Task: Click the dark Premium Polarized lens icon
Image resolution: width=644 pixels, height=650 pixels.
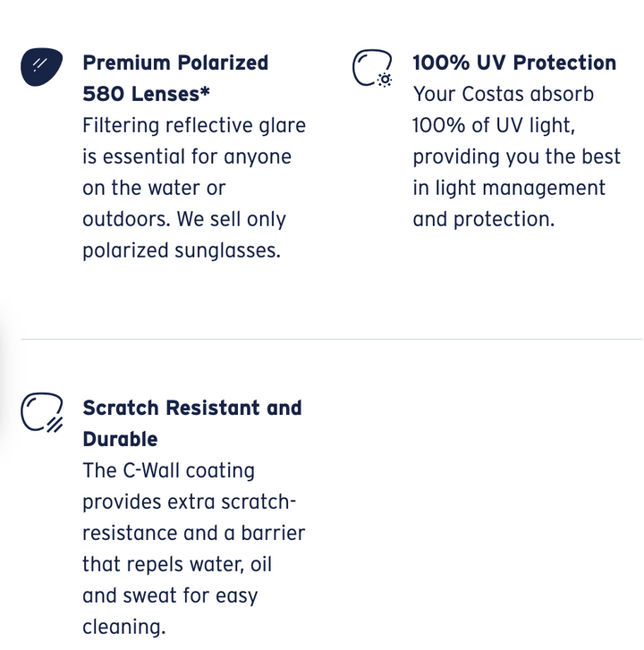Action: coord(41,68)
